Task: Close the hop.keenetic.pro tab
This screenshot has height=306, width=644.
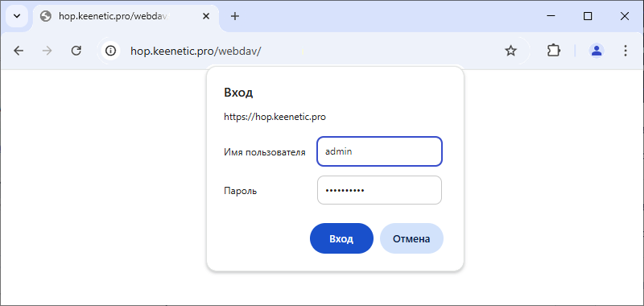Action: pyautogui.click(x=206, y=16)
